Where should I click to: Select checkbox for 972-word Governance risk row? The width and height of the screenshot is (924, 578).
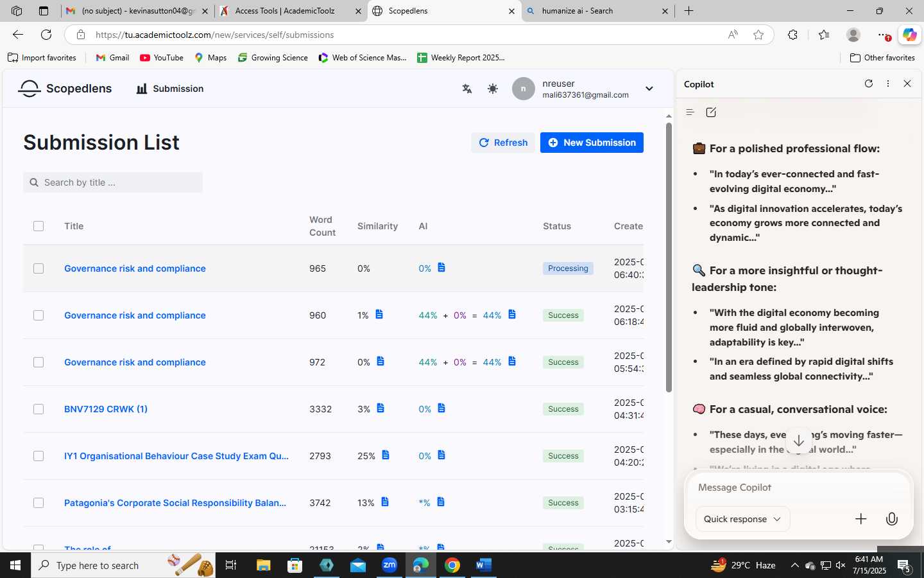(38, 362)
